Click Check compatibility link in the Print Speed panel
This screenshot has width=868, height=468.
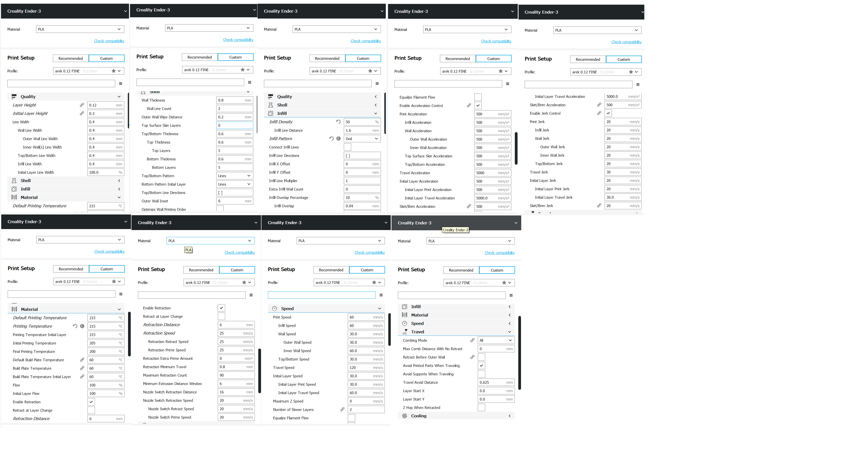tap(370, 252)
